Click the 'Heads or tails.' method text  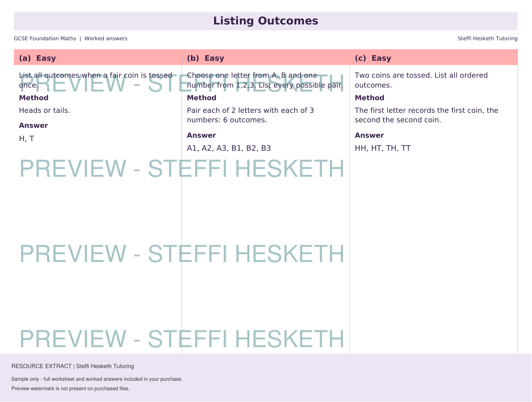coord(45,110)
